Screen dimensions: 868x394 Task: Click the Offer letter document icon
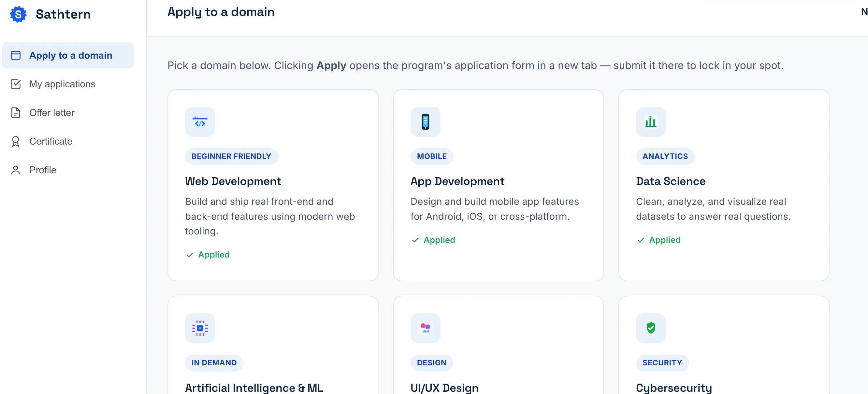(x=16, y=112)
